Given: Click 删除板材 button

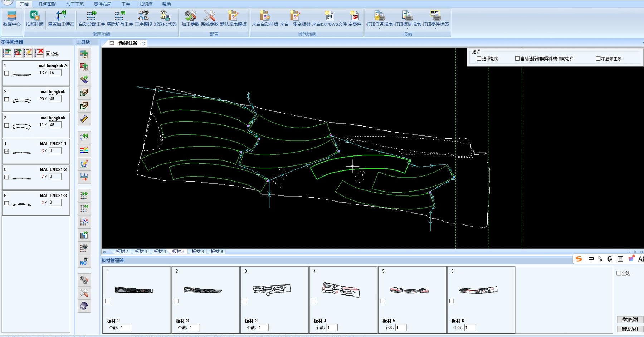Looking at the screenshot, I should (630, 329).
